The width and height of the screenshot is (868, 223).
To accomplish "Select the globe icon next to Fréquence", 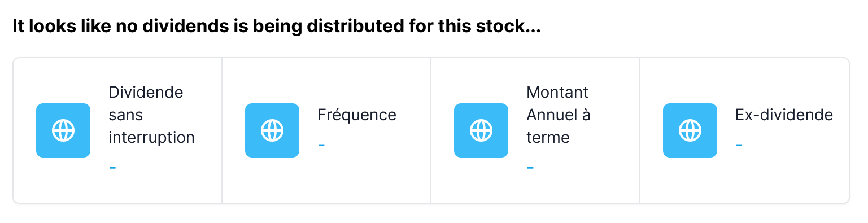I will pos(272,130).
